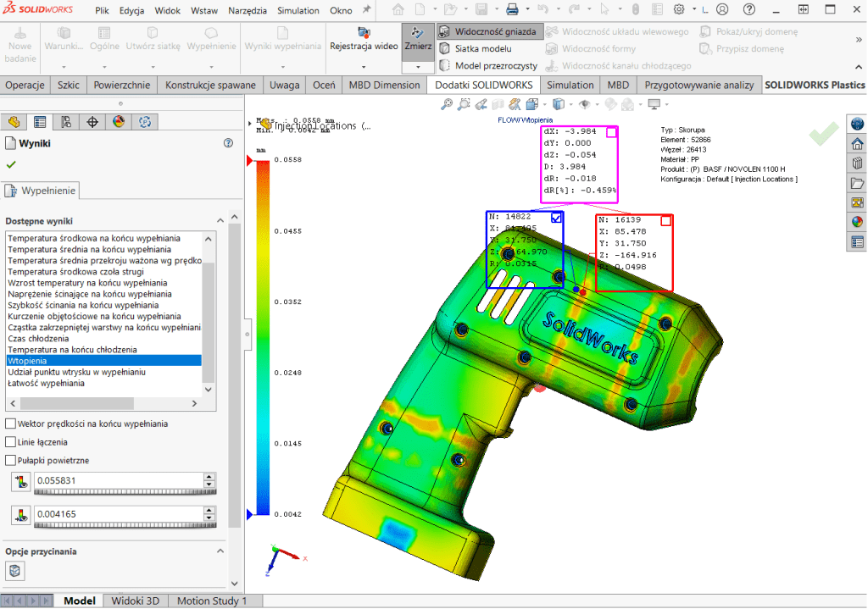
Task: Click the maximum value slider track
Action: click(125, 492)
